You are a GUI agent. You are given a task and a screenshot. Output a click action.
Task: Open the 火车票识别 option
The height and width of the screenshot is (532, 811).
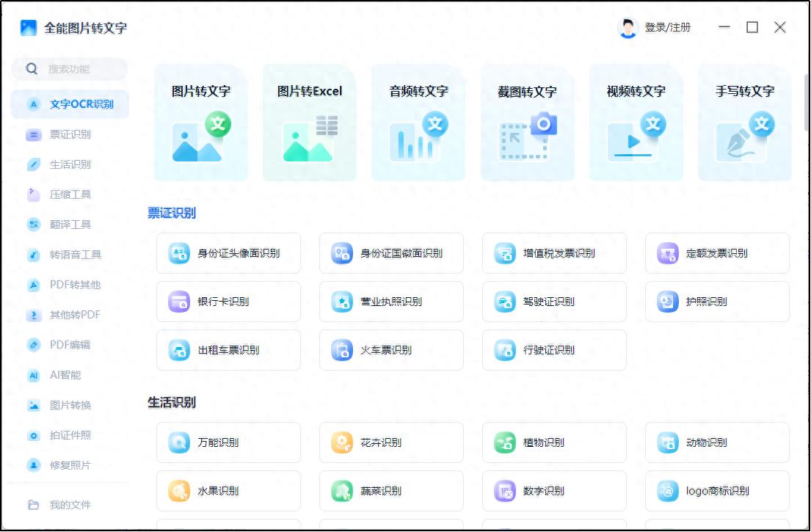(x=391, y=350)
